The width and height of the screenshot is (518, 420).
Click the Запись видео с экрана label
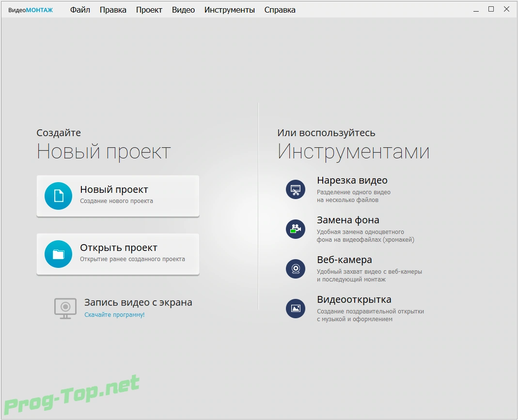tap(138, 302)
